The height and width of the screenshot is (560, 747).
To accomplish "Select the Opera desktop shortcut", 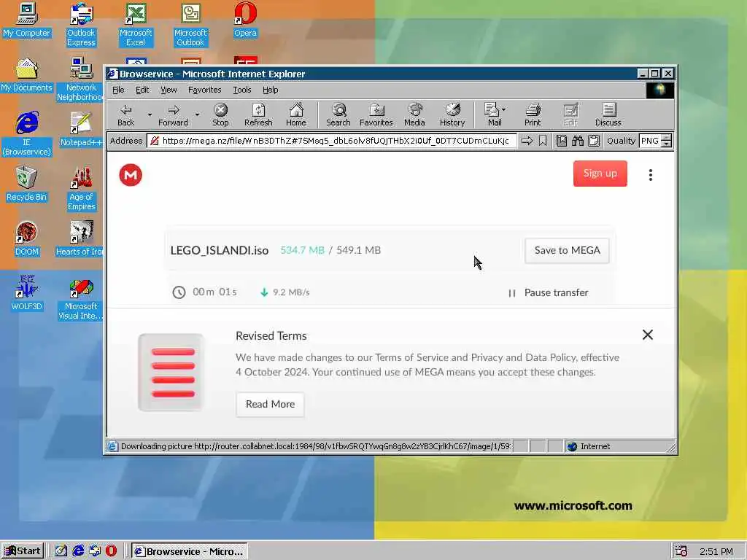I will (245, 20).
